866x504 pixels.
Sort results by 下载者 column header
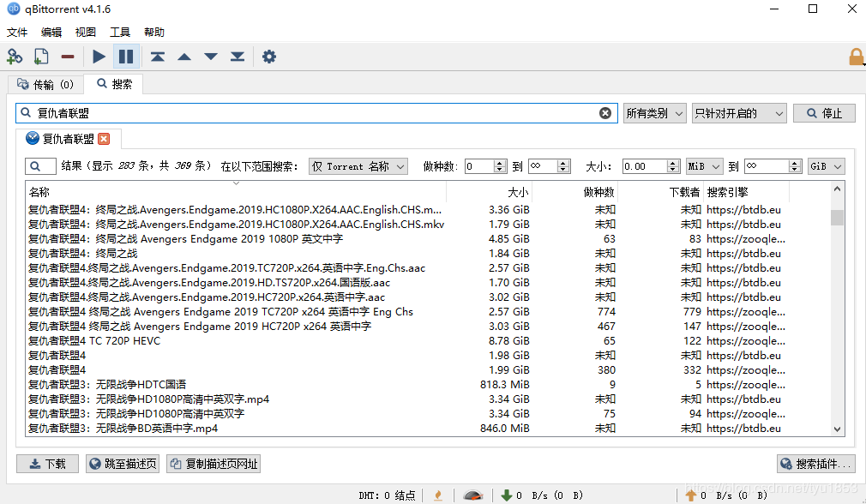tap(660, 192)
